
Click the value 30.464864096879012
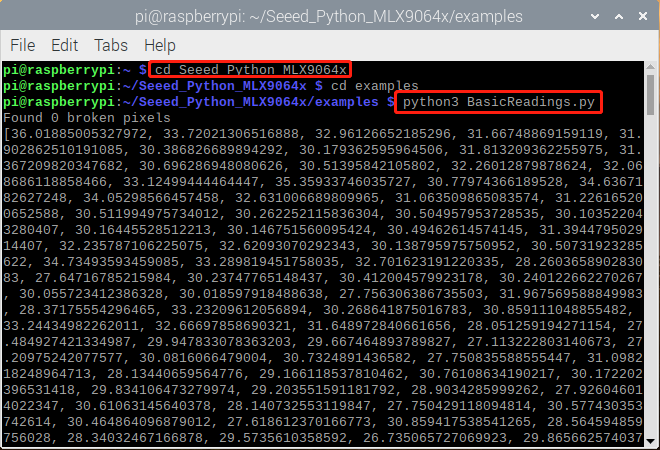coord(139,422)
